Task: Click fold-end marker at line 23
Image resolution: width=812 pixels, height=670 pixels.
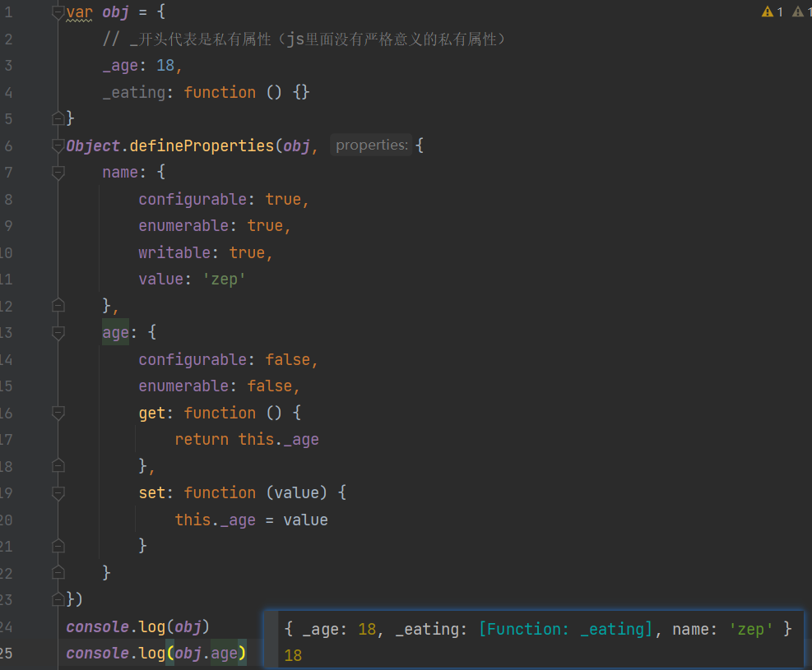Action: tap(58, 599)
